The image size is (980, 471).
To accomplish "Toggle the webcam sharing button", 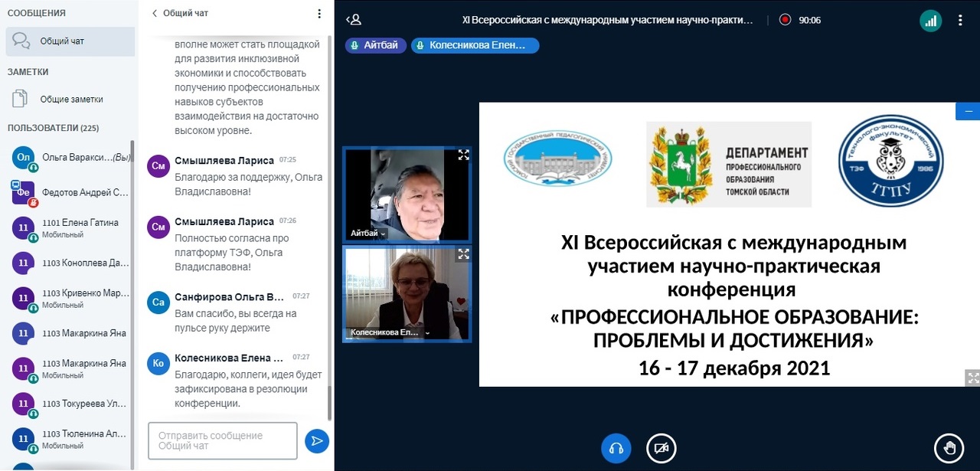I will click(x=661, y=448).
